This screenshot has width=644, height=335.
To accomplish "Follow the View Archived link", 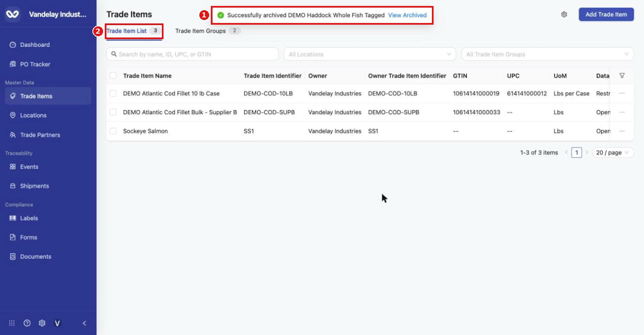I will [407, 15].
